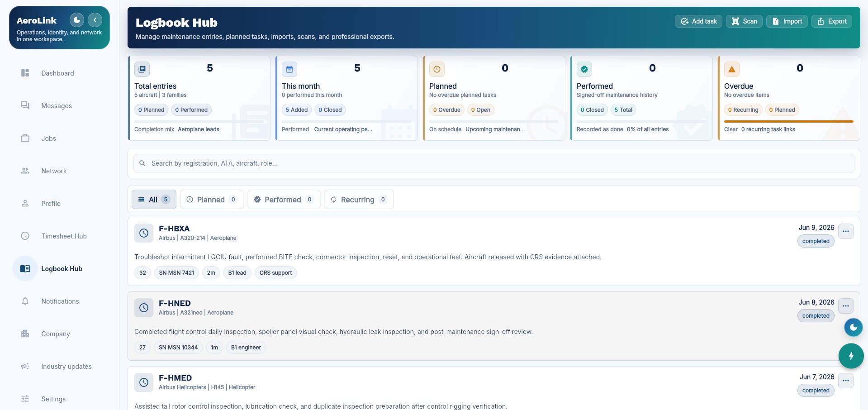Go to Jobs in sidebar
Screen dimensions: 868x410
pos(48,138)
